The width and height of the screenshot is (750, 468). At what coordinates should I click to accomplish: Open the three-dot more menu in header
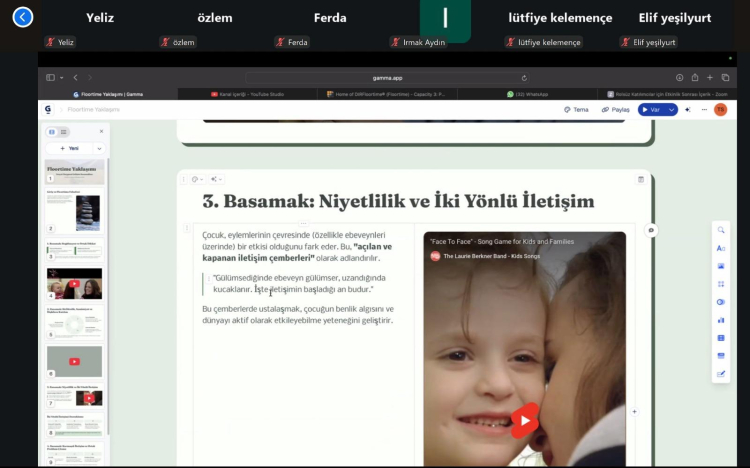tap(704, 110)
